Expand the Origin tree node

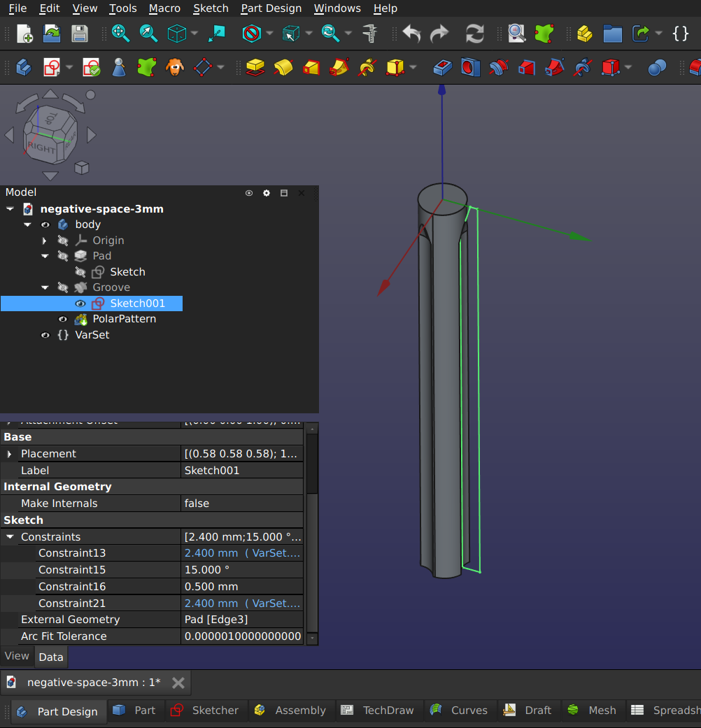(45, 241)
